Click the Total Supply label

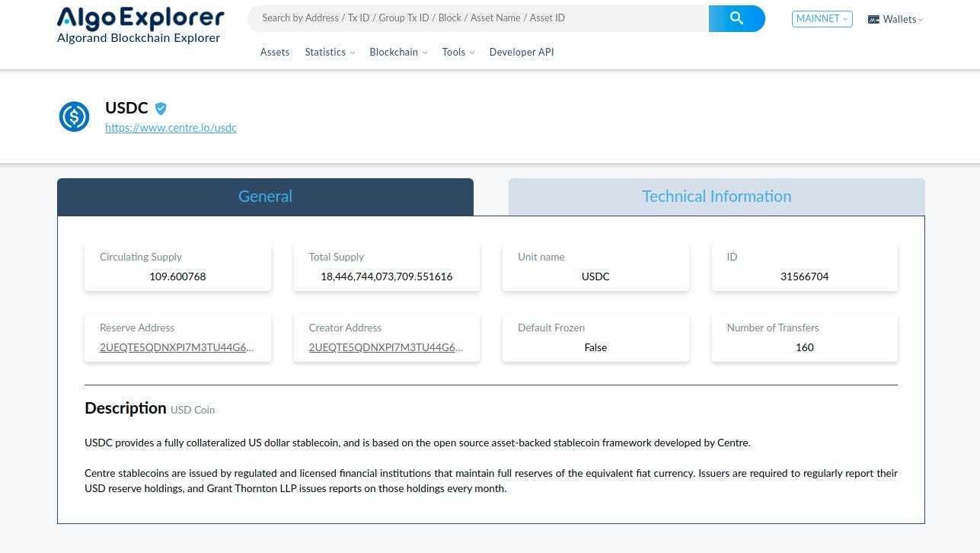click(x=337, y=257)
